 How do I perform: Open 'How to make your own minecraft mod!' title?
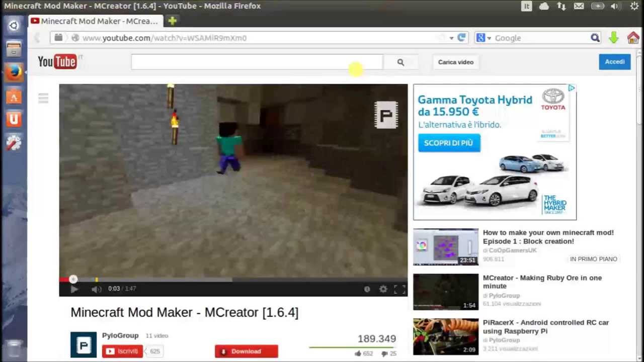pyautogui.click(x=548, y=237)
